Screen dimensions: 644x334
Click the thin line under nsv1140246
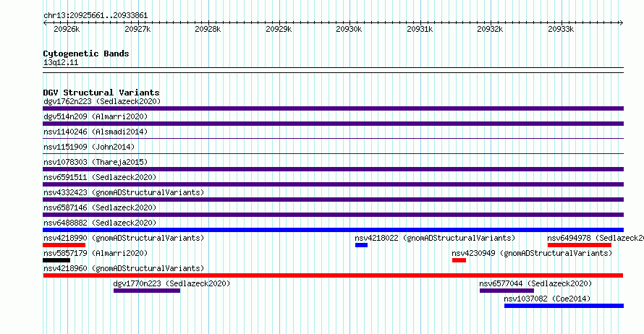pos(333,139)
